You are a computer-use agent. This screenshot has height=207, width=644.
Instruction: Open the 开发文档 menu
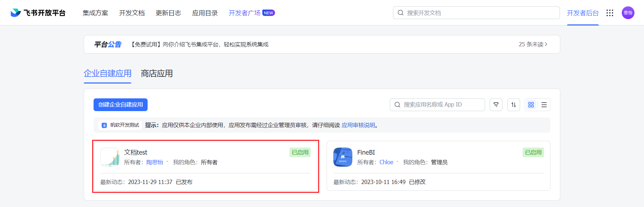(132, 13)
